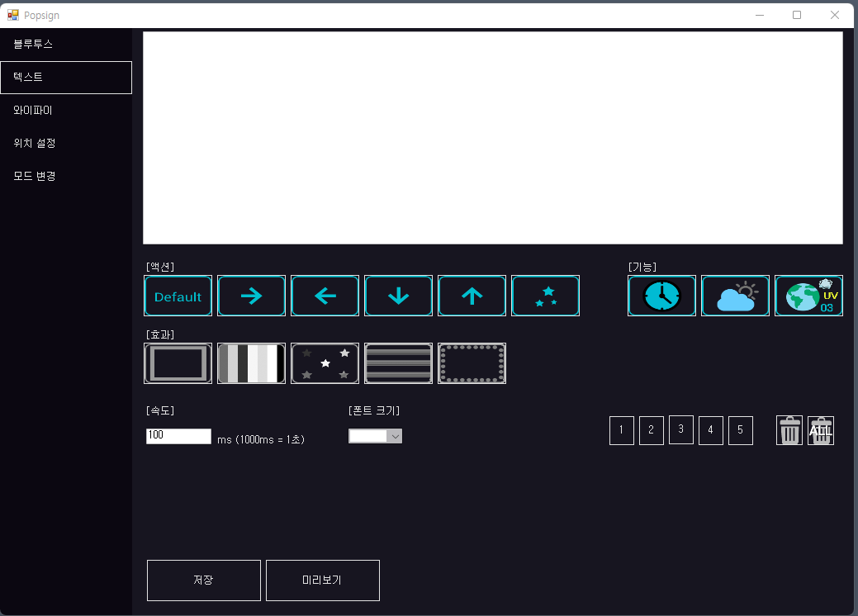This screenshot has height=616, width=858.
Task: Select slot number 1
Action: (x=622, y=430)
